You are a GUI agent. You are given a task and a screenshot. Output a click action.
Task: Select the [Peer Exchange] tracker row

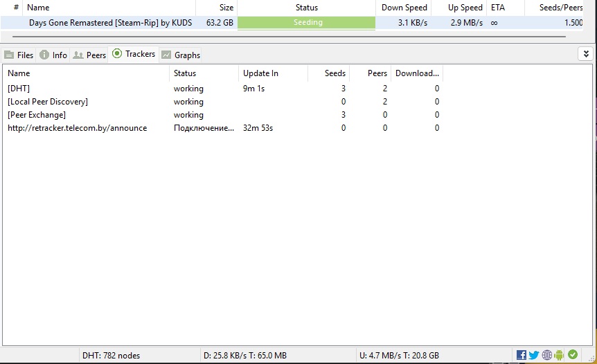point(223,115)
